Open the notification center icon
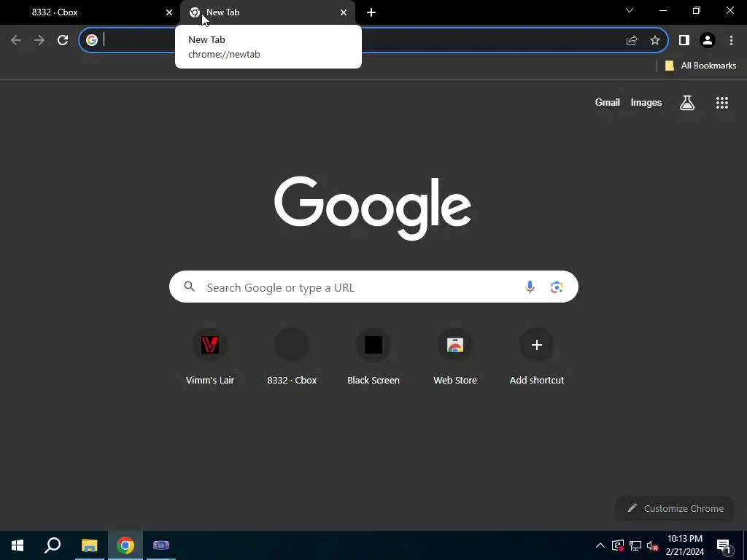Image resolution: width=747 pixels, height=560 pixels. (724, 546)
